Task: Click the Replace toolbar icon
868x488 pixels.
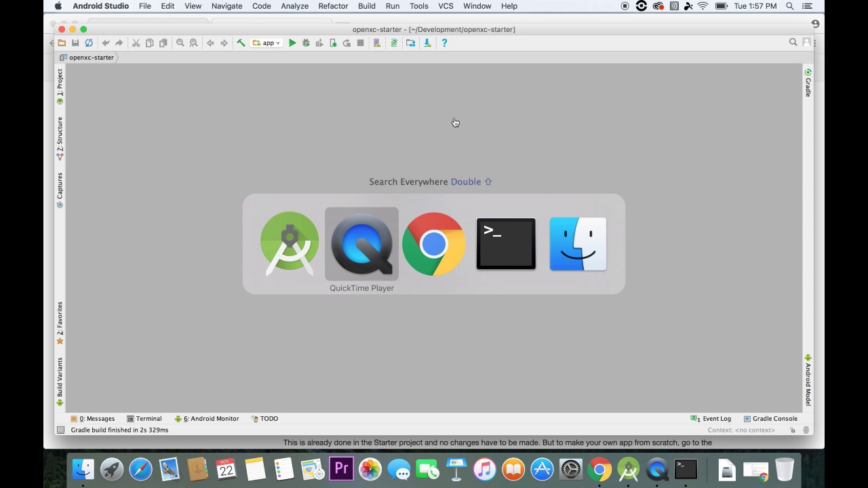Action: point(194,43)
